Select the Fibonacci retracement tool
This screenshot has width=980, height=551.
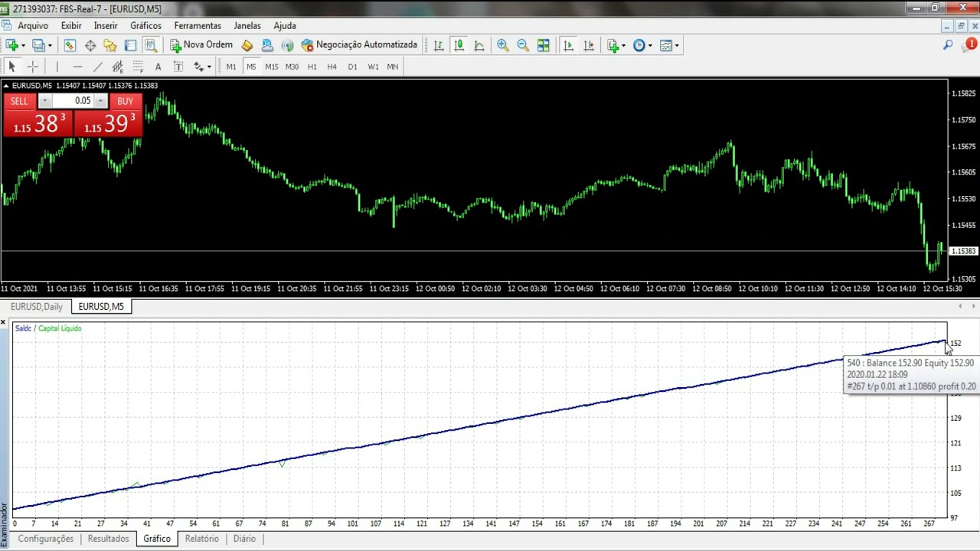coord(138,67)
